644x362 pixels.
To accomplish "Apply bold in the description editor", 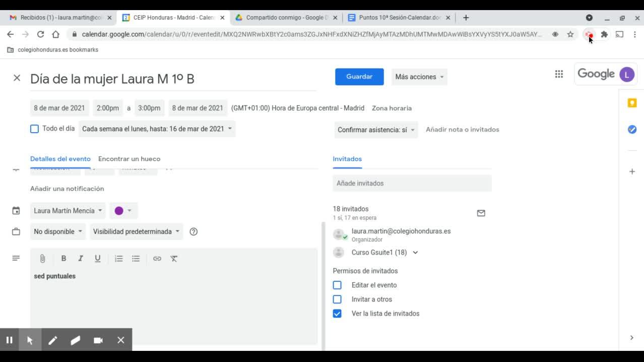I will [63, 259].
